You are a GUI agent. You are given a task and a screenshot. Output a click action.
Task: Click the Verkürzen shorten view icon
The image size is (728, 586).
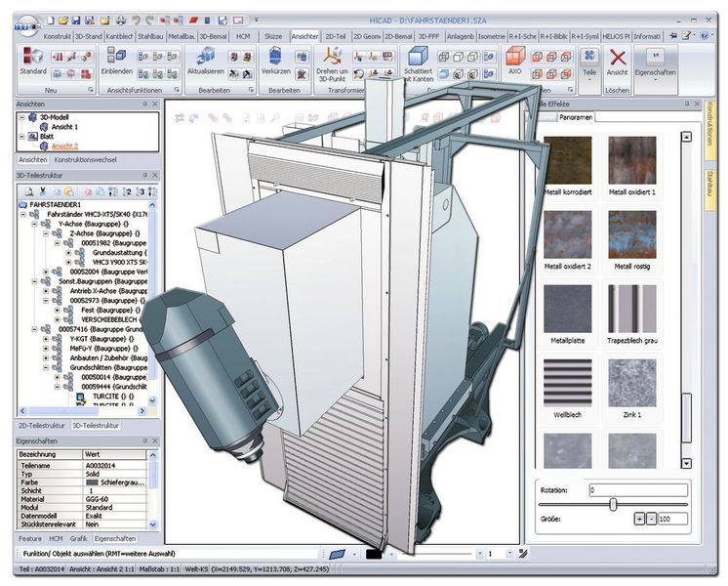click(x=276, y=57)
